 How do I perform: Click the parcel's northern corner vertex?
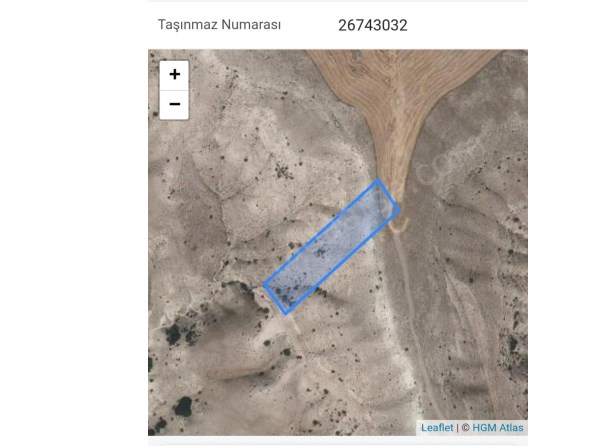point(378,181)
